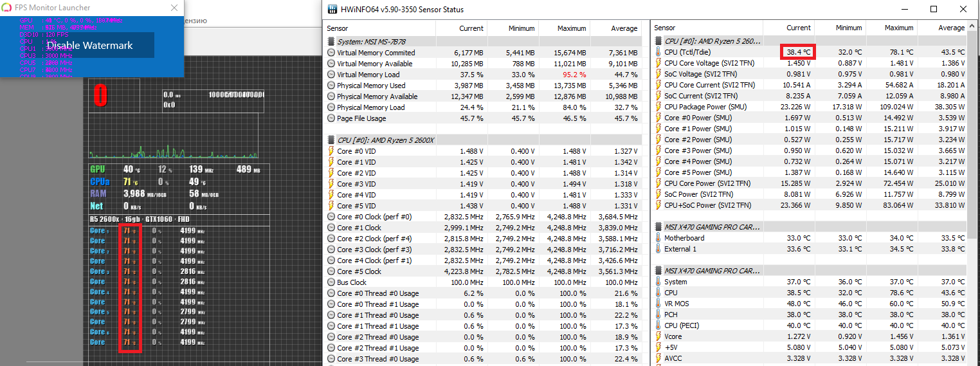
Task: Collapse the System: MSI MS-7B78 sensor group
Action: (331, 42)
